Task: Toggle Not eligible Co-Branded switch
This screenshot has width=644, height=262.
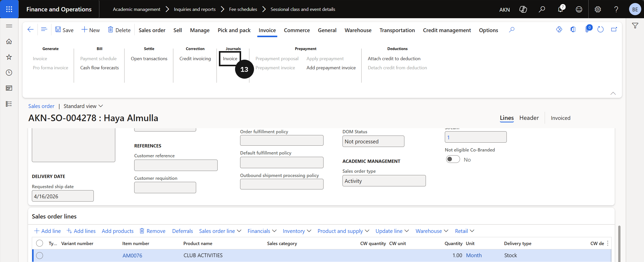Action: click(x=453, y=159)
